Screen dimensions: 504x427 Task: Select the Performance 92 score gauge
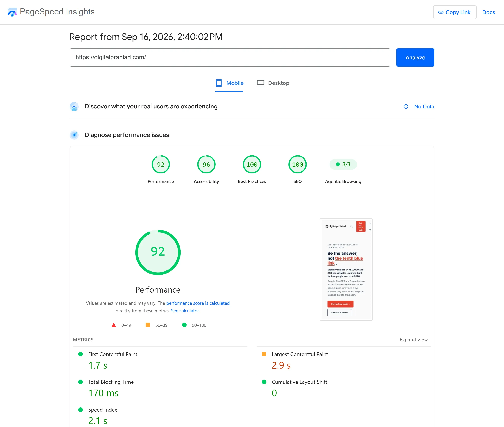[x=161, y=164]
